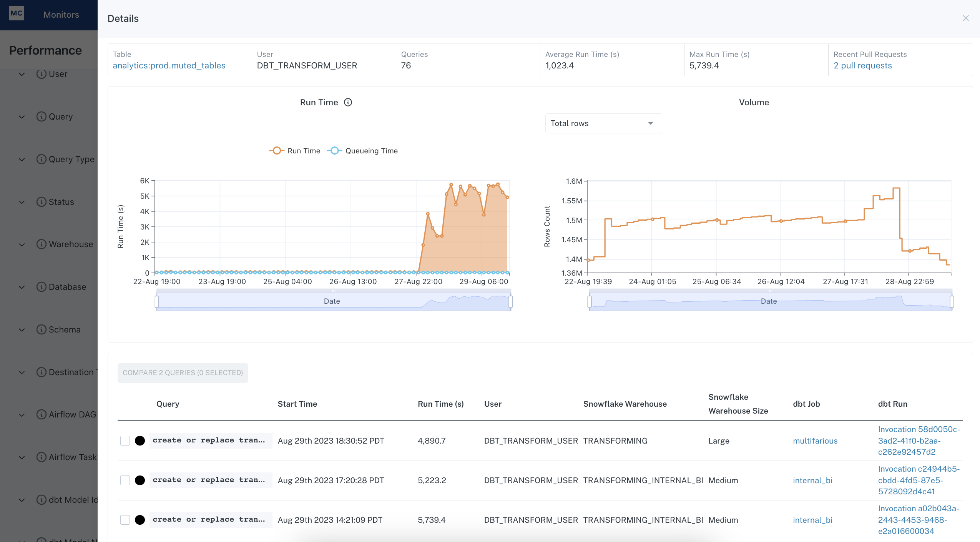The image size is (980, 542).
Task: Click the MC logo icon
Action: [x=17, y=13]
